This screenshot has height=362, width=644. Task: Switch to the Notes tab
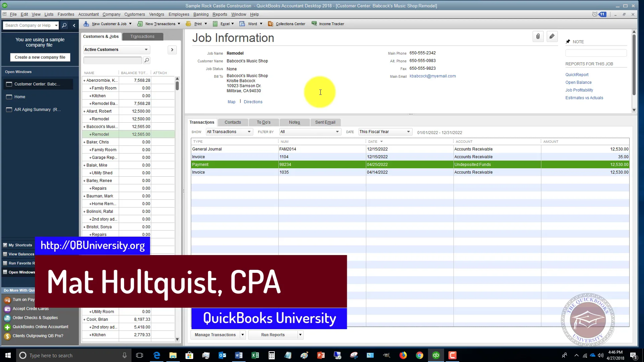click(x=294, y=122)
